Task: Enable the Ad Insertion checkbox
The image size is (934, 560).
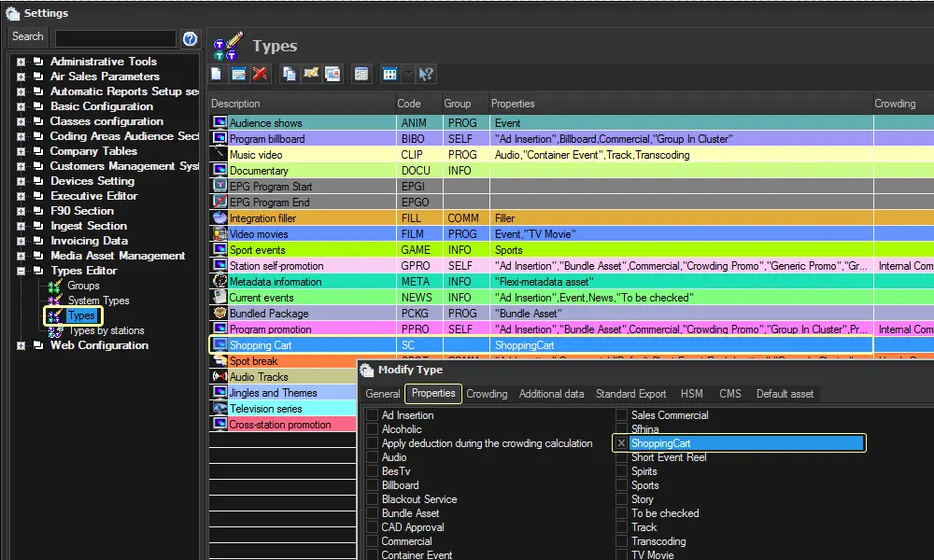Action: 372,415
